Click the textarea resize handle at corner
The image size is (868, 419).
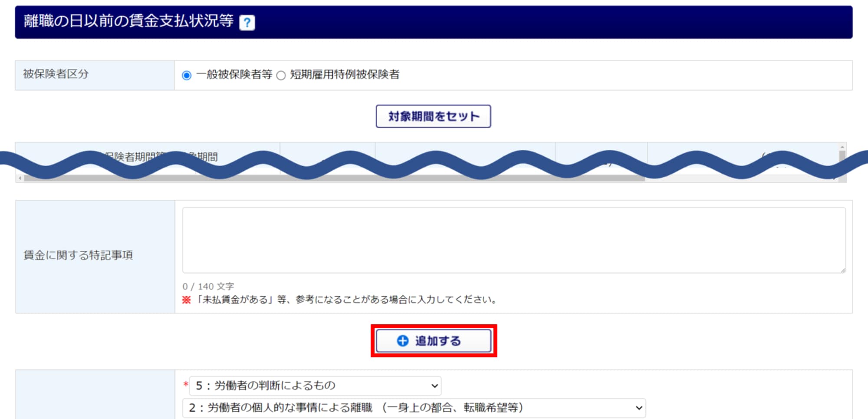tap(842, 270)
